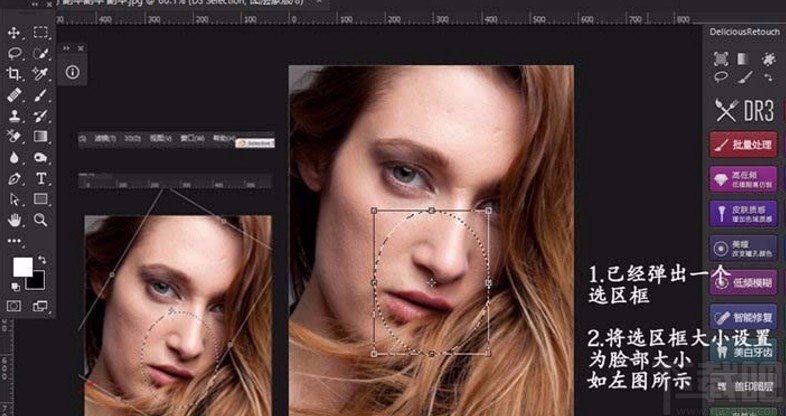The height and width of the screenshot is (416, 786).
Task: Click the splatter icon in DeliciousRetouch panel
Action: click(767, 59)
